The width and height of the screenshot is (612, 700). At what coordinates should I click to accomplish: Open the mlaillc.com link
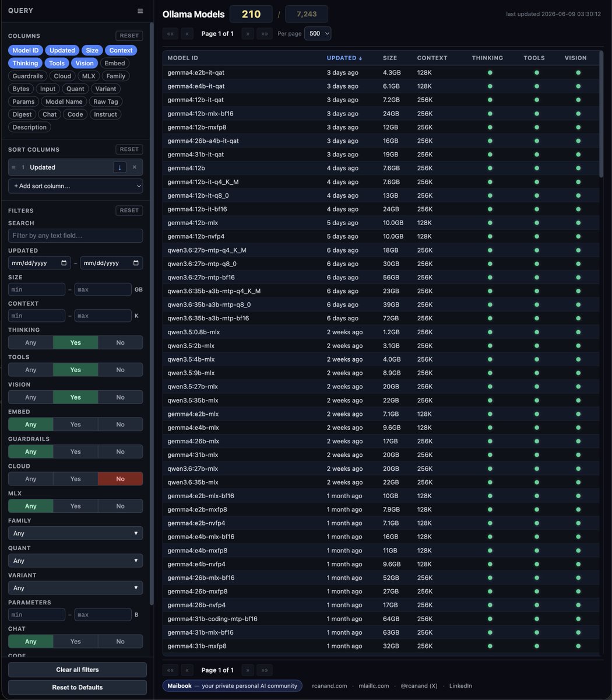tap(374, 686)
